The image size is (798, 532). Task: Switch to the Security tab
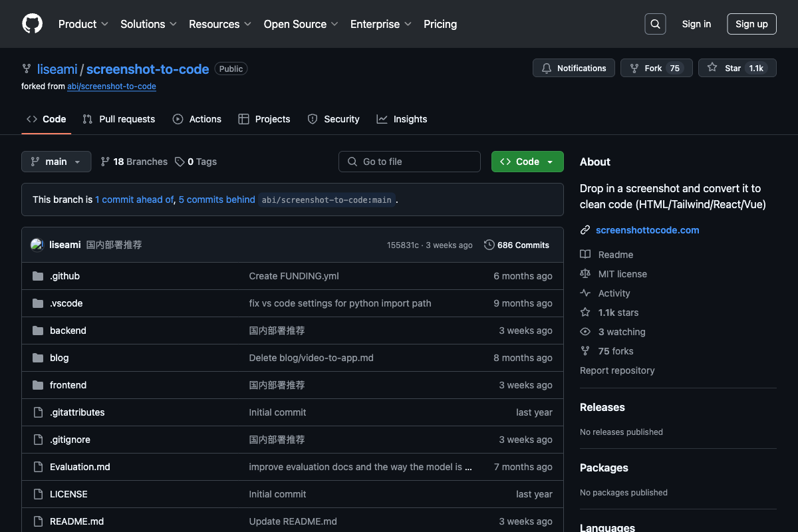[333, 119]
